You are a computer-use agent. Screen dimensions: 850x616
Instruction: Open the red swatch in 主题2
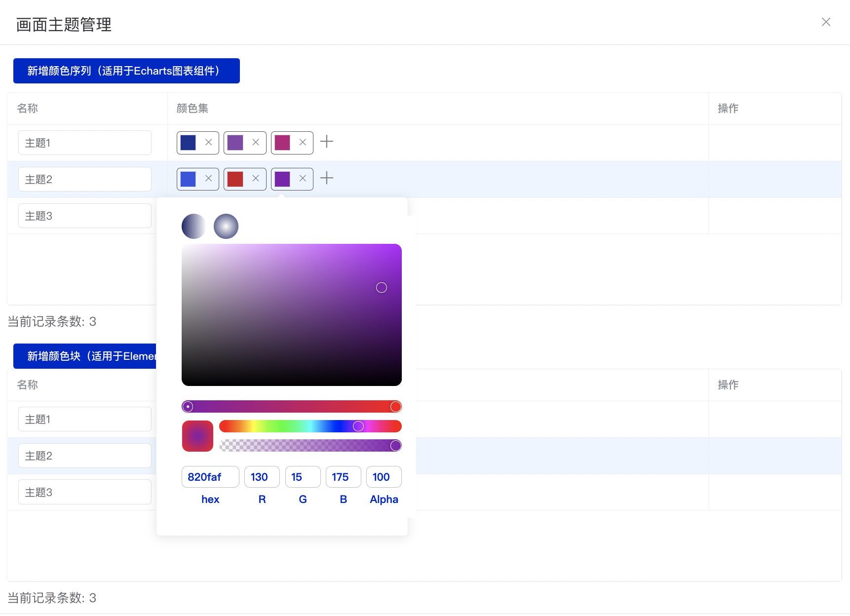tap(235, 179)
